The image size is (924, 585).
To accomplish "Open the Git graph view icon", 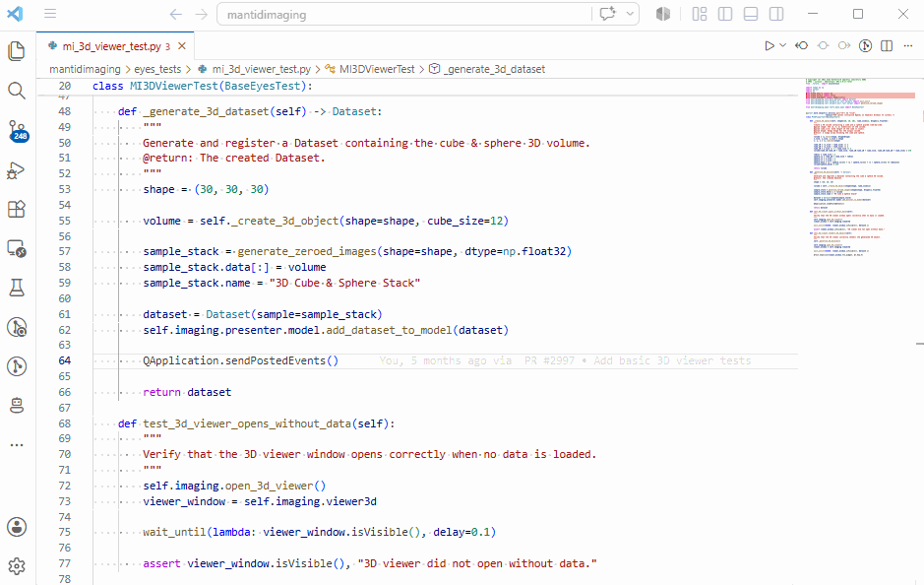I will (17, 366).
